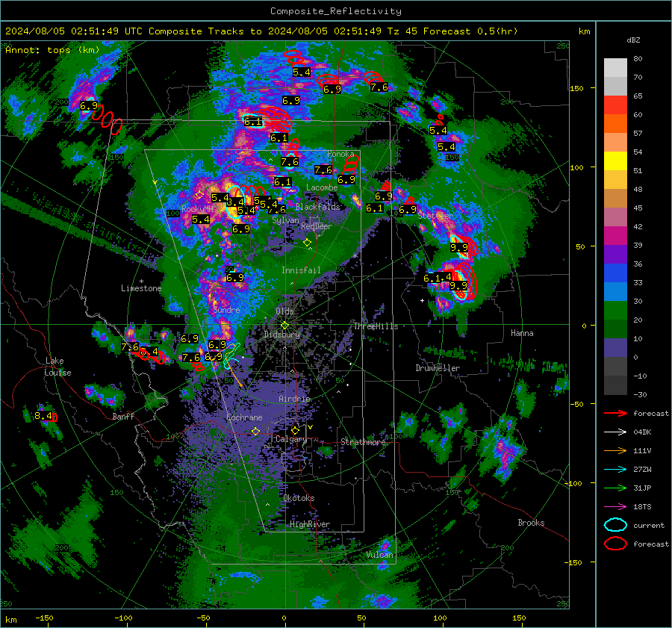Click the 150 tick on the right km axis

coord(576,88)
